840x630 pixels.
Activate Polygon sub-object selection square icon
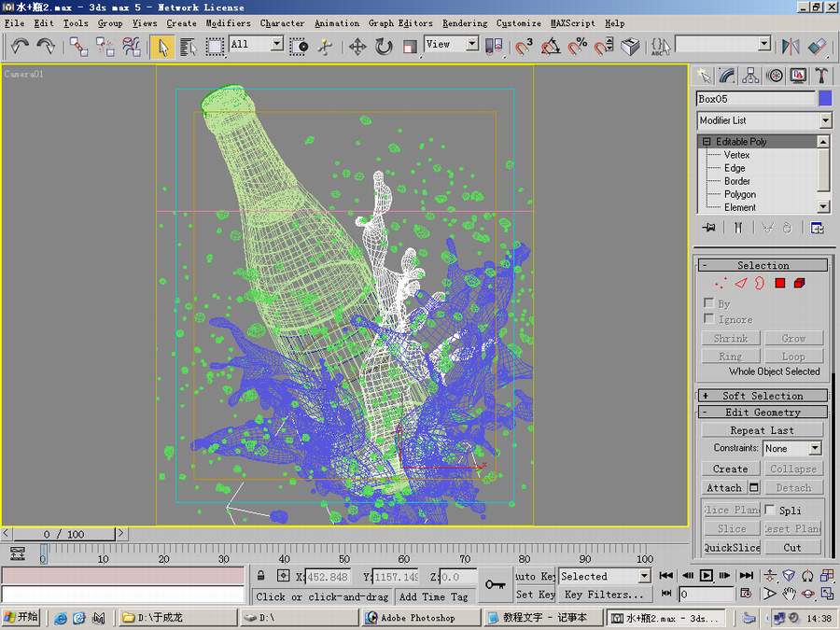click(780, 284)
